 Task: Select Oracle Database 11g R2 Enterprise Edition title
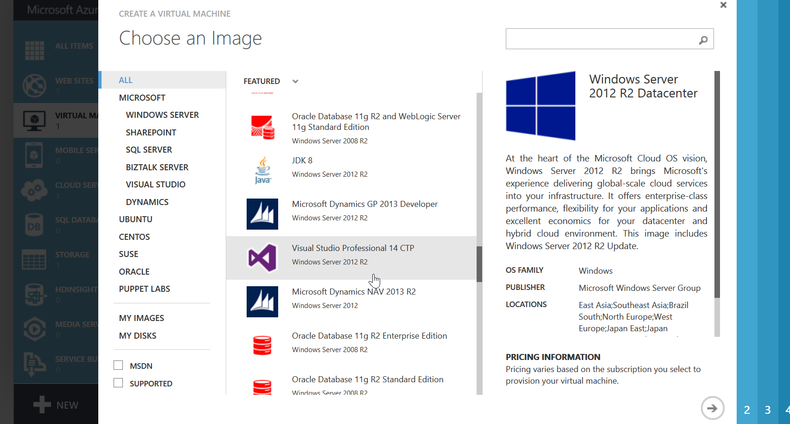[369, 336]
